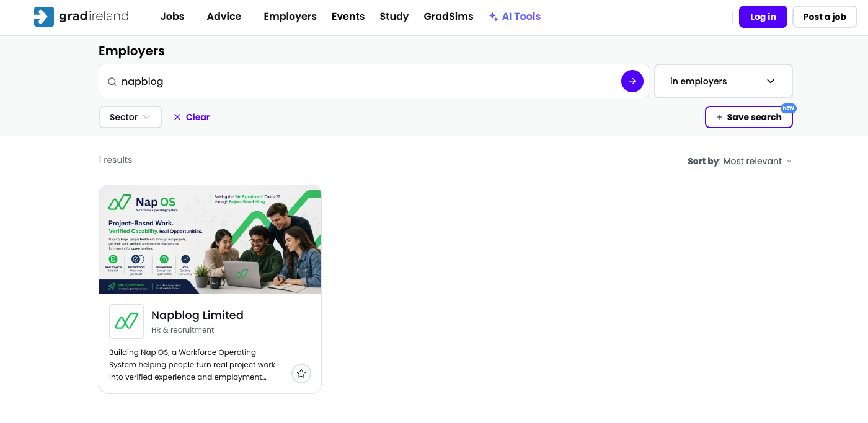Click the 'HR & recruitment' sector text

(183, 330)
